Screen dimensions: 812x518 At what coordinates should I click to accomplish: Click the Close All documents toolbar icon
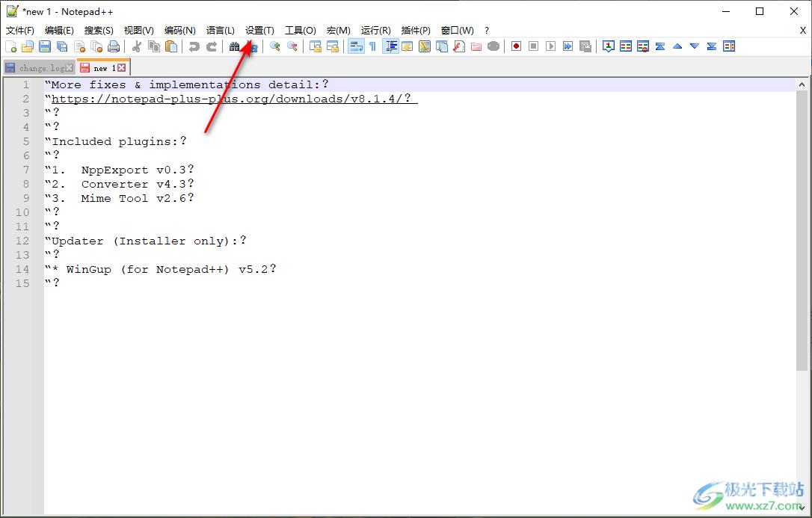click(x=96, y=46)
